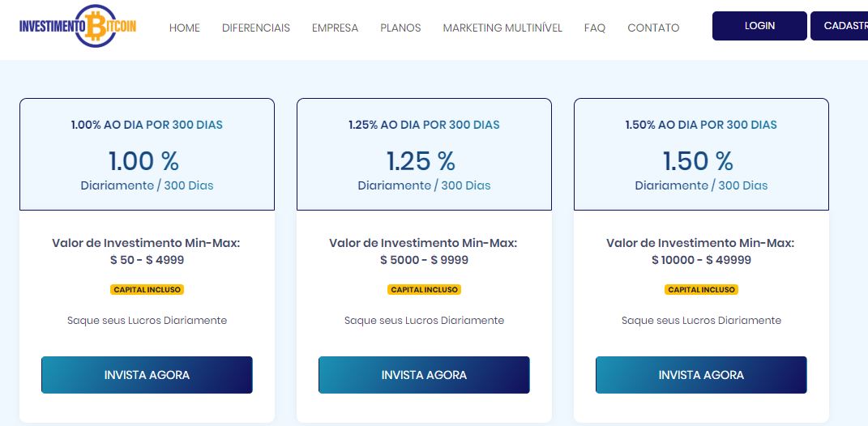The width and height of the screenshot is (868, 426).
Task: Click 'Diariamente / 300 Dias' under 1.50 %
Action: coord(701,185)
